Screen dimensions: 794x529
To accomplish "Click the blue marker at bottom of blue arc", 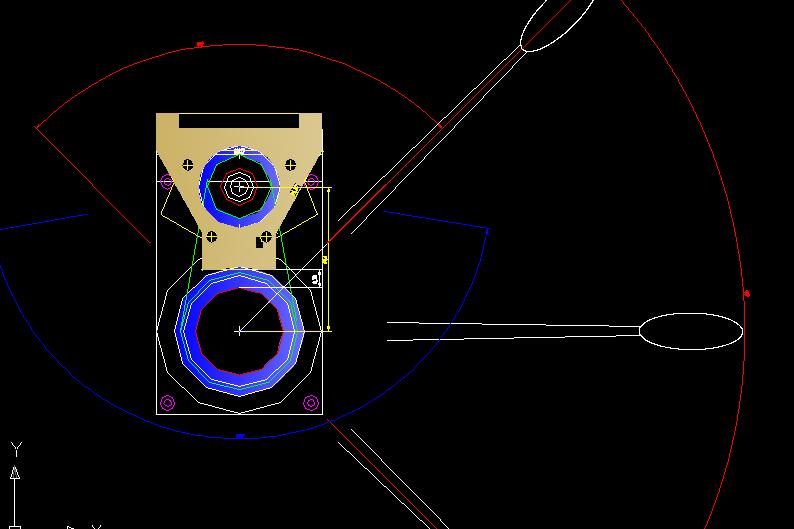I will pos(239,437).
